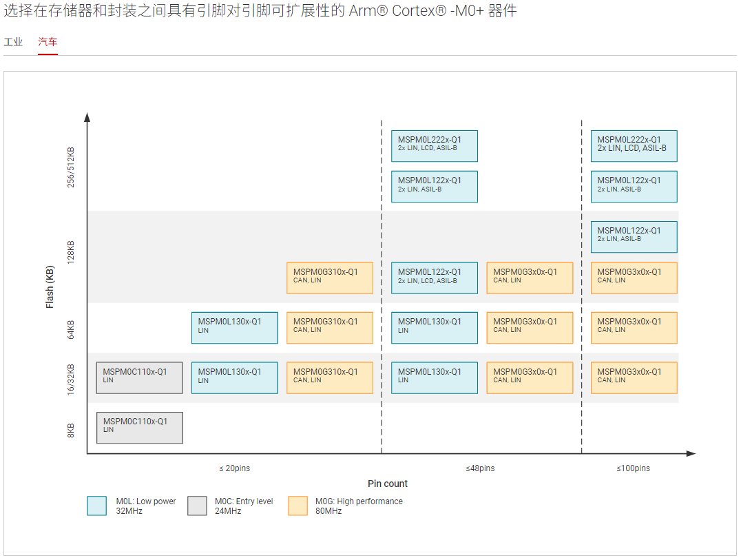741x560 pixels.
Task: Click the 'Pin count' axis title
Action: click(388, 484)
